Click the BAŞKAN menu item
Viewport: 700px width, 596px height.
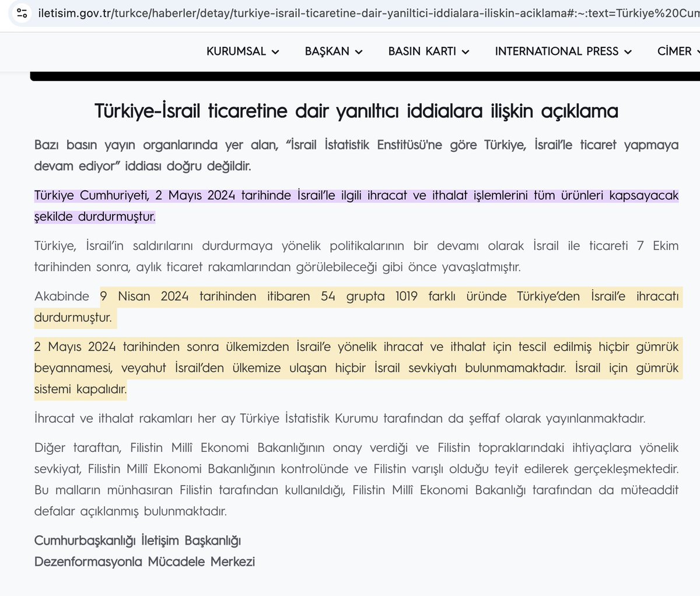point(327,51)
